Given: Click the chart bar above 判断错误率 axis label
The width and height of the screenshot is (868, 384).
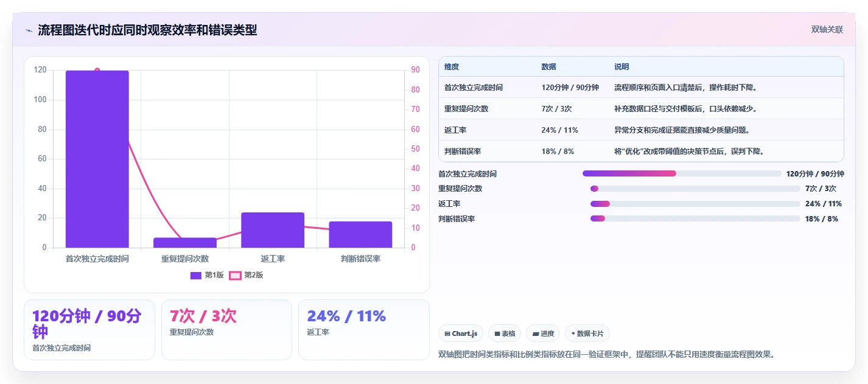Looking at the screenshot, I should [x=360, y=234].
